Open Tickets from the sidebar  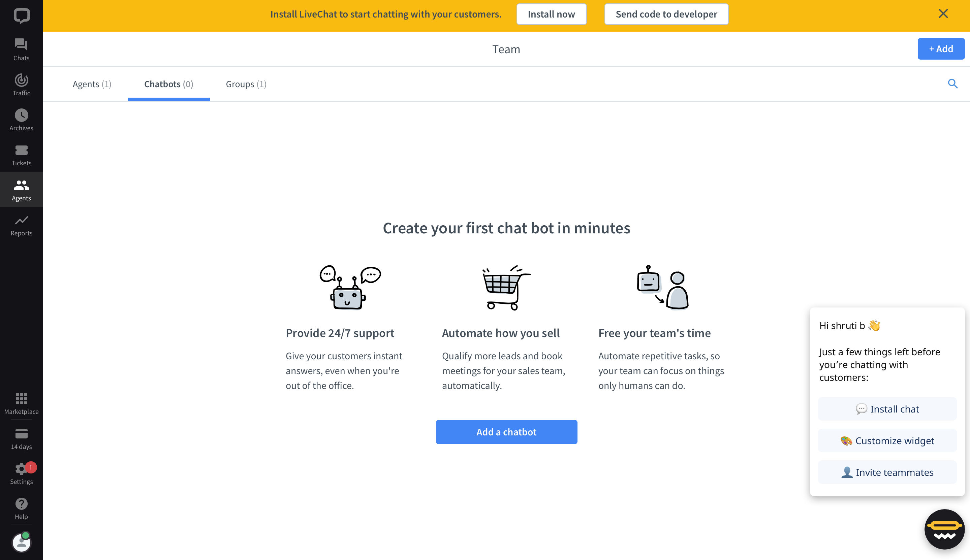tap(21, 155)
